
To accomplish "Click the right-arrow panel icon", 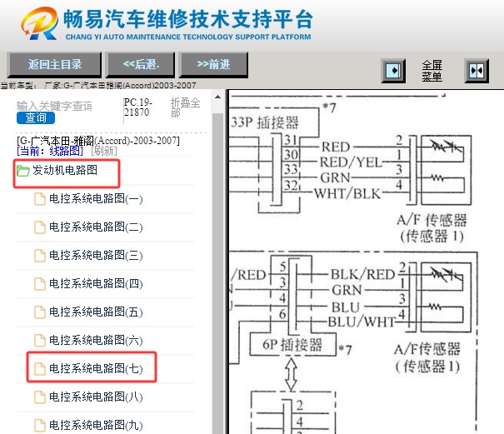I will [393, 71].
